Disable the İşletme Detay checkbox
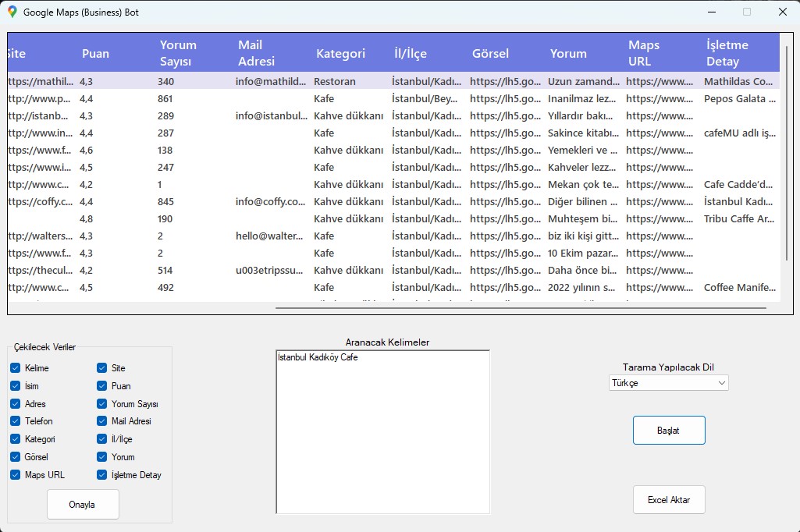The image size is (800, 532). point(102,474)
